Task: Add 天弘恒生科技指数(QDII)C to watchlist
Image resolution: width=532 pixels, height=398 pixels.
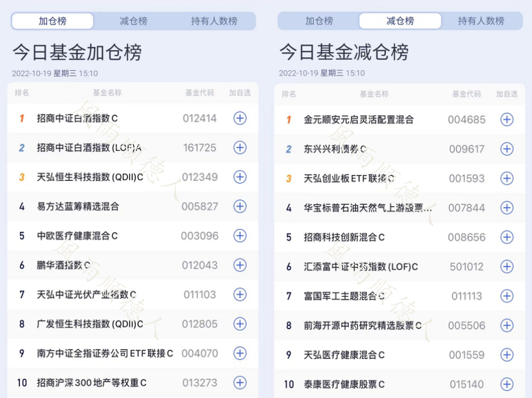Action: click(x=240, y=177)
